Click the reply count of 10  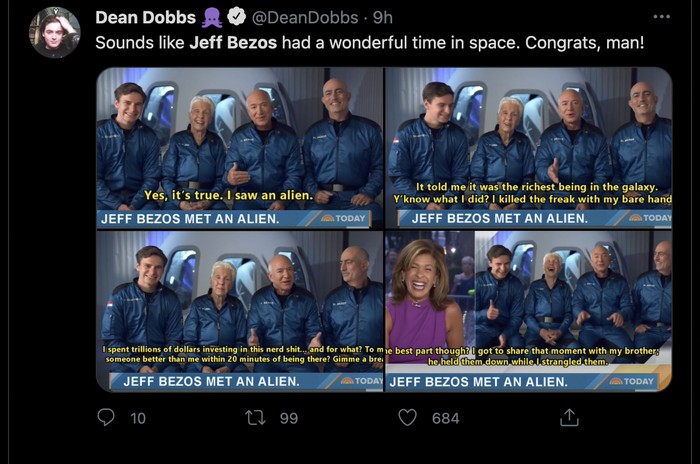(138, 418)
